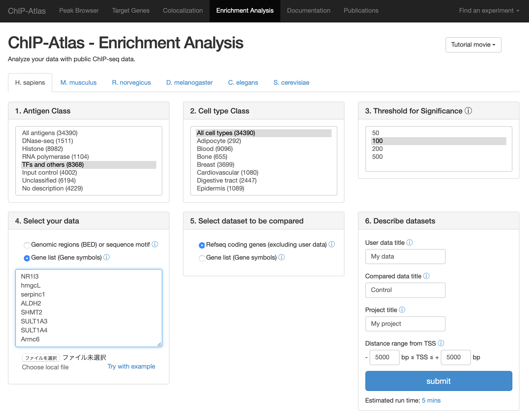Select Cardiovascular (1080) cell type
Viewport: 529px width, 420px height.
264,173
